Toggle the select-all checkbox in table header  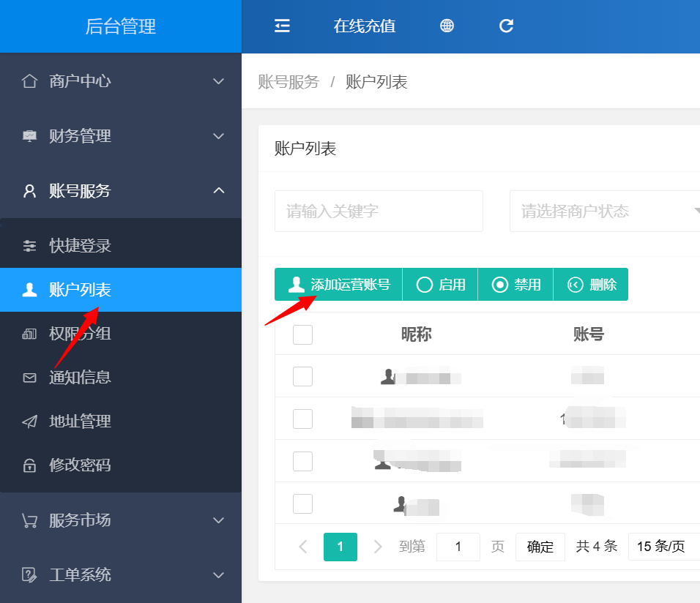302,334
